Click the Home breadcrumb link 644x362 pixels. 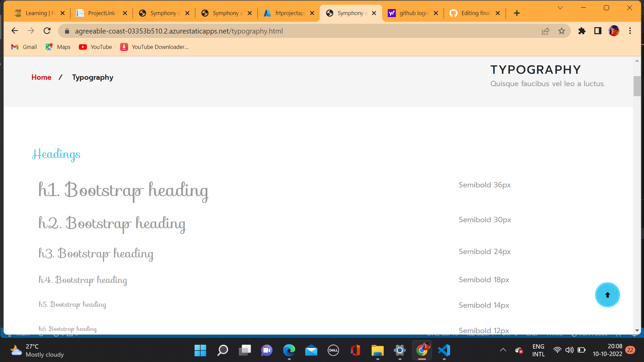click(41, 77)
